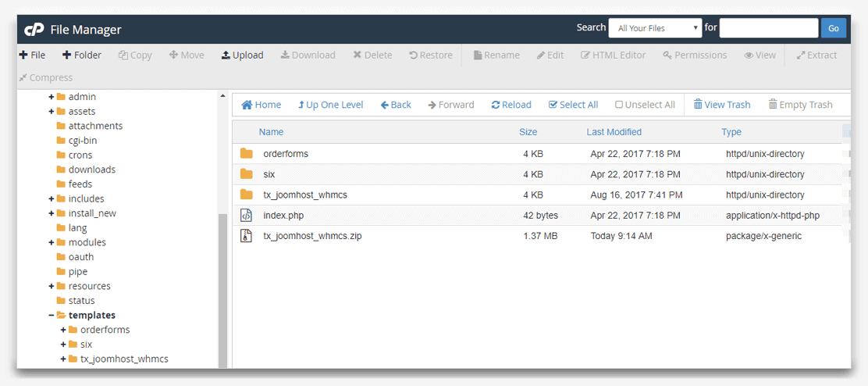Click the tx_joomhost_whmcs.zip archive icon
The width and height of the screenshot is (868, 386).
click(x=247, y=236)
